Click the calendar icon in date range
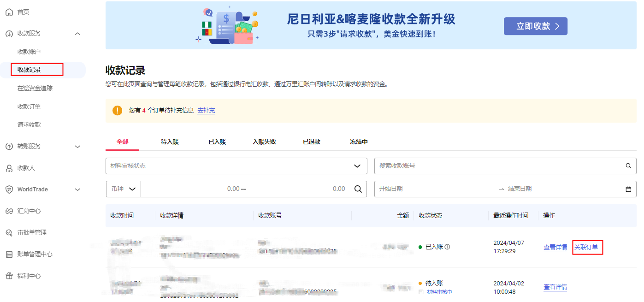The width and height of the screenshot is (644, 302). pos(628,189)
